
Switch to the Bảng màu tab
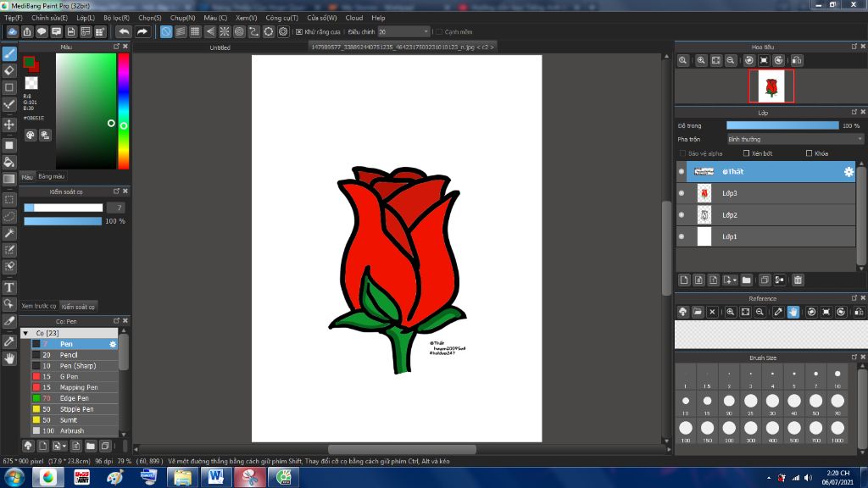click(x=52, y=176)
